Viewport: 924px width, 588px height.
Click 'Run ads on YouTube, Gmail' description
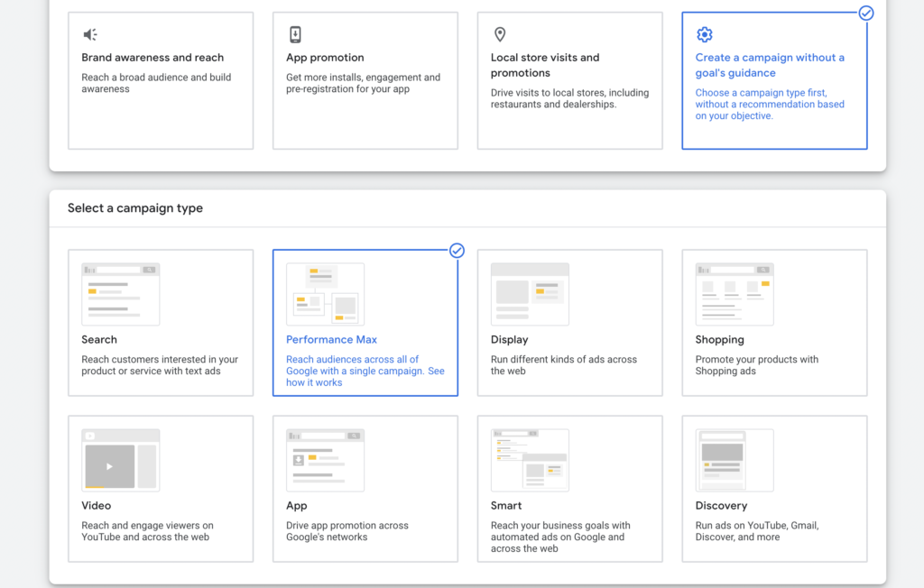point(757,531)
